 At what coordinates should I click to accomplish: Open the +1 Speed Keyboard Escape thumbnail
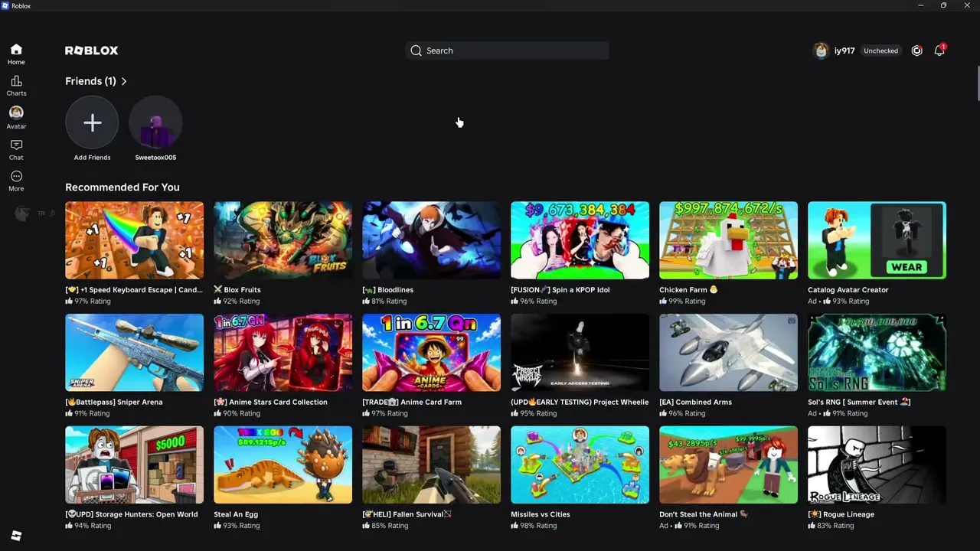(x=134, y=240)
